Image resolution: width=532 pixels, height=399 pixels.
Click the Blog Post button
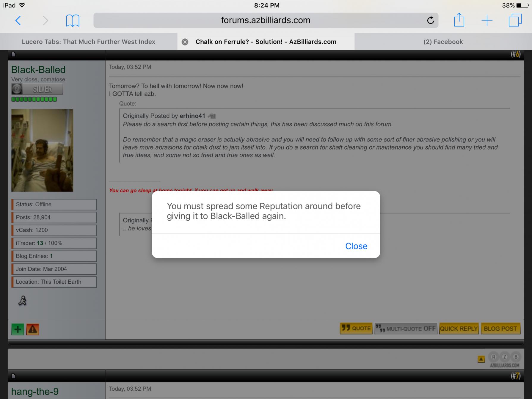(x=500, y=329)
